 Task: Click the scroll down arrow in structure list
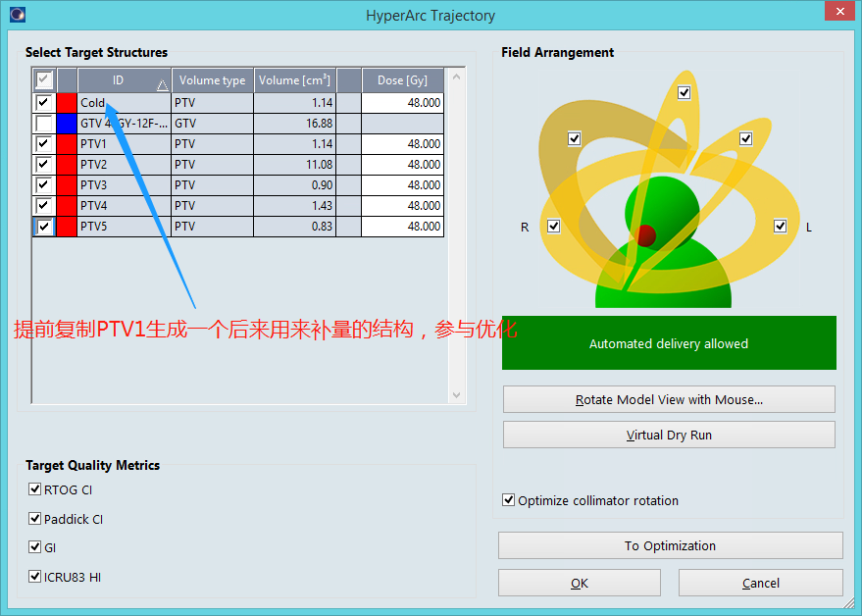[456, 395]
